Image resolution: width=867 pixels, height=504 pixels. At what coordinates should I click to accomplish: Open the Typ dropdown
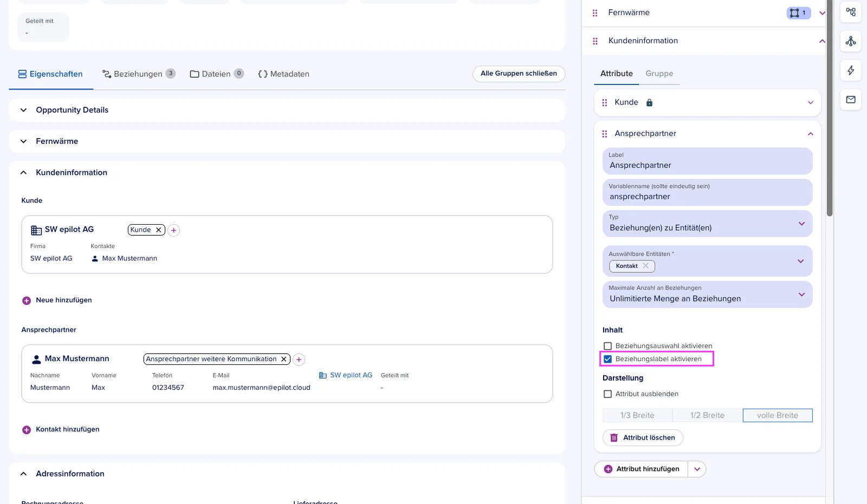707,224
